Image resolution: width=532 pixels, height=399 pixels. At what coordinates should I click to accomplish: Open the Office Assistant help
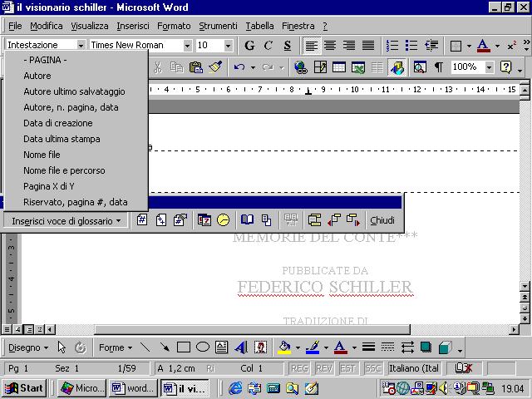505,67
